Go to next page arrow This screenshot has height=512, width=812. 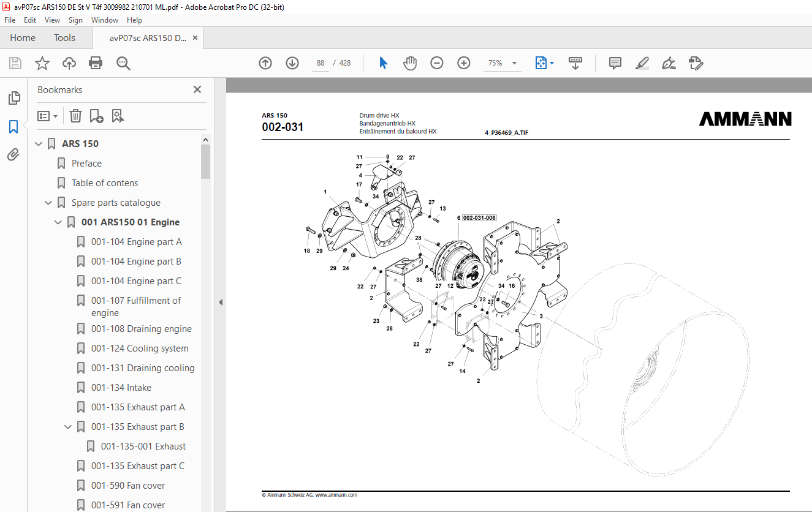pos(292,63)
